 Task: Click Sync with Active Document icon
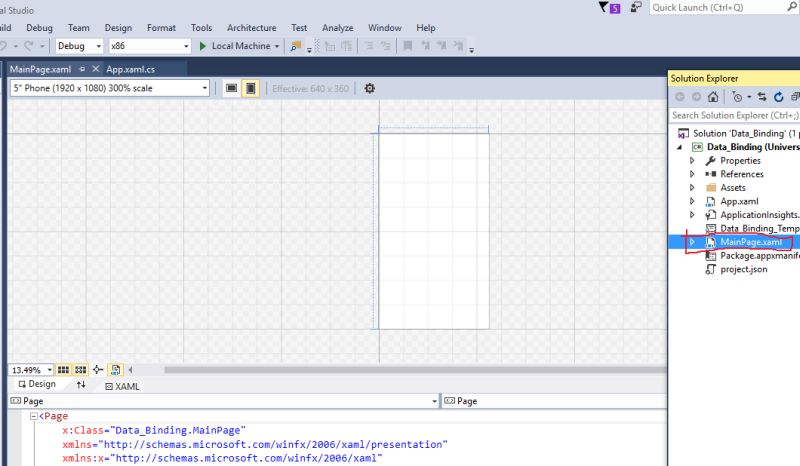[x=762, y=96]
